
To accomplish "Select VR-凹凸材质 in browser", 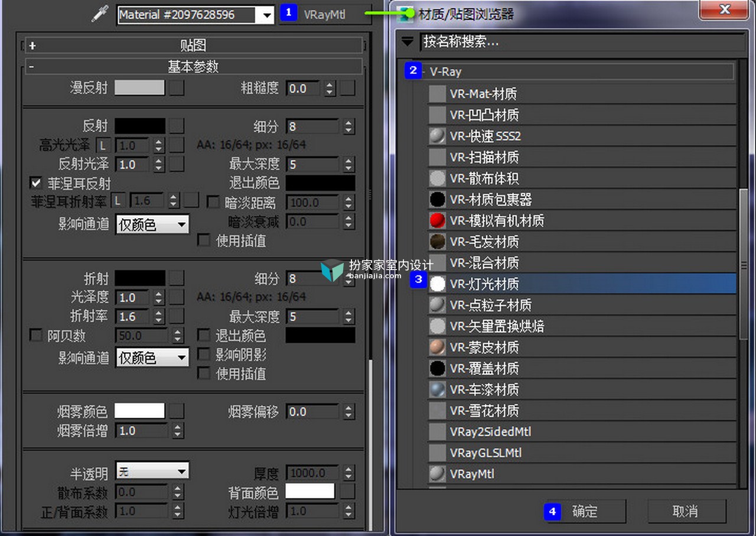I will point(582,115).
